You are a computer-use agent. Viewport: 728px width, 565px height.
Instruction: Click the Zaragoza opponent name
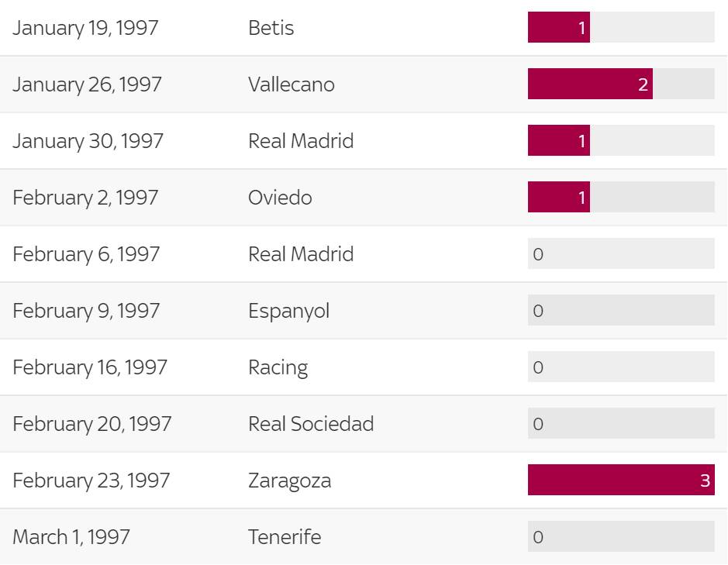[x=289, y=481]
